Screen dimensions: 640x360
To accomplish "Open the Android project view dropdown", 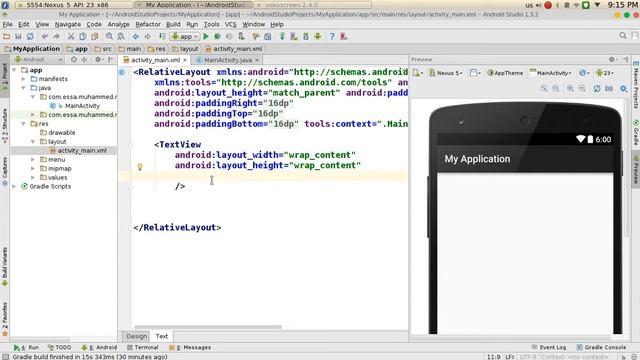I will (38, 60).
